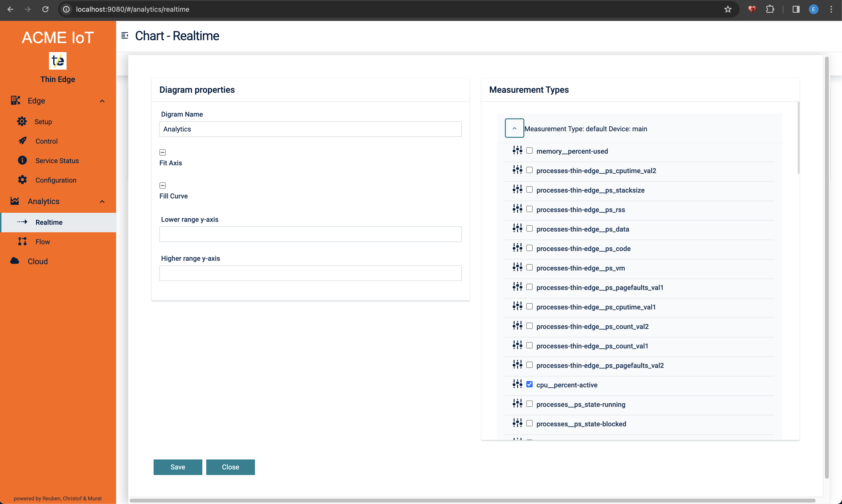The width and height of the screenshot is (842, 504).
Task: Open settings sliders icon for memory__percent-used
Action: pos(517,150)
